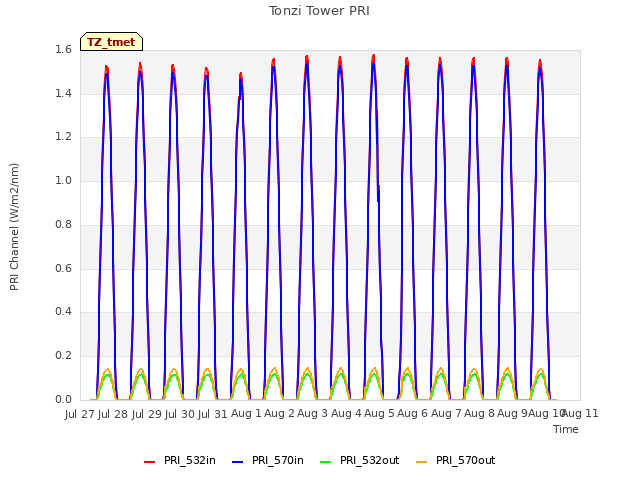This screenshot has width=640, height=480.
Task: Click the 1.4 y-axis tick label
Action: click(x=63, y=93)
